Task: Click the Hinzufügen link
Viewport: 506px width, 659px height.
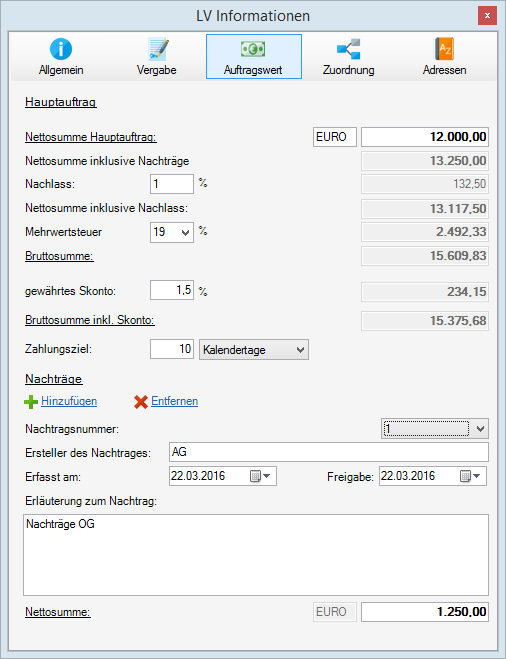Action: tap(69, 401)
